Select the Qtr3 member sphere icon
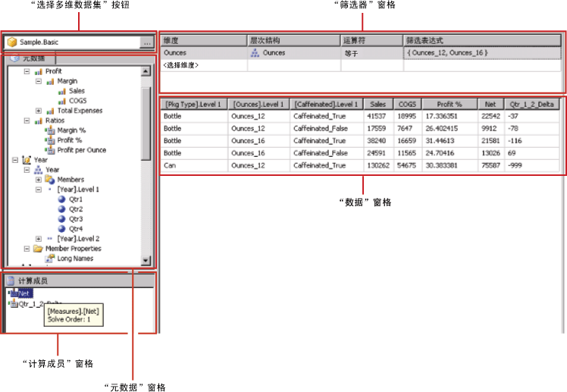The width and height of the screenshot is (567, 392). coord(62,219)
